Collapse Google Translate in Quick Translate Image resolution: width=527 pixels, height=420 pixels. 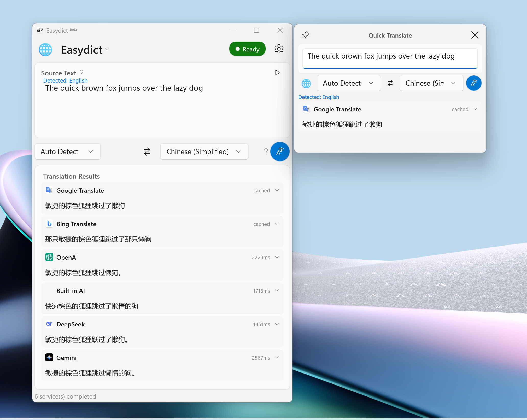(x=475, y=109)
